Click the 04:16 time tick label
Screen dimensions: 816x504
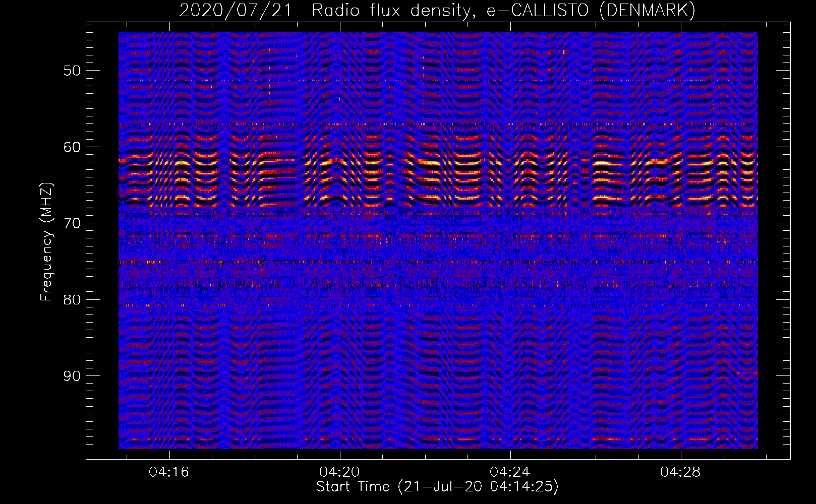click(169, 472)
